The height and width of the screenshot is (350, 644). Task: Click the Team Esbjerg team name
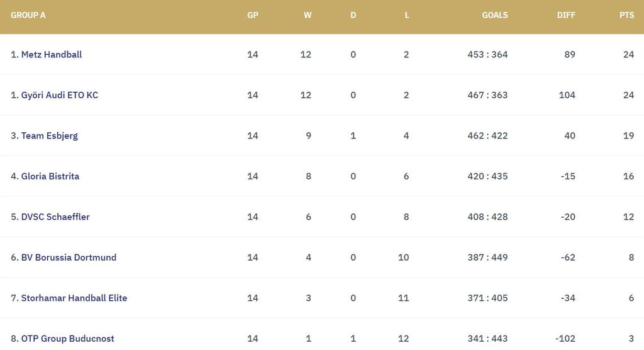(49, 136)
